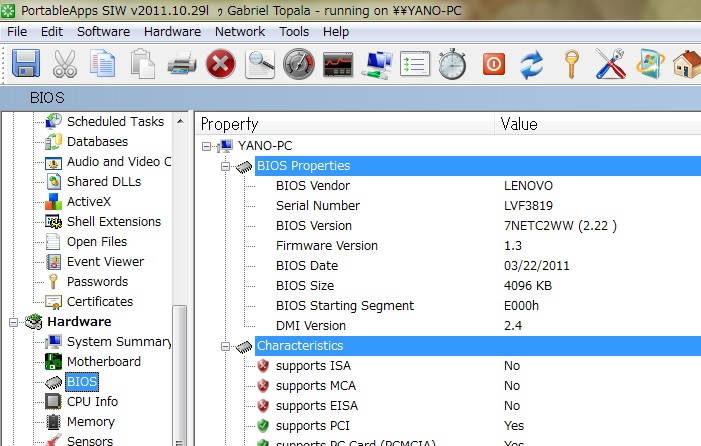
Task: Open the Software menu
Action: click(x=103, y=32)
